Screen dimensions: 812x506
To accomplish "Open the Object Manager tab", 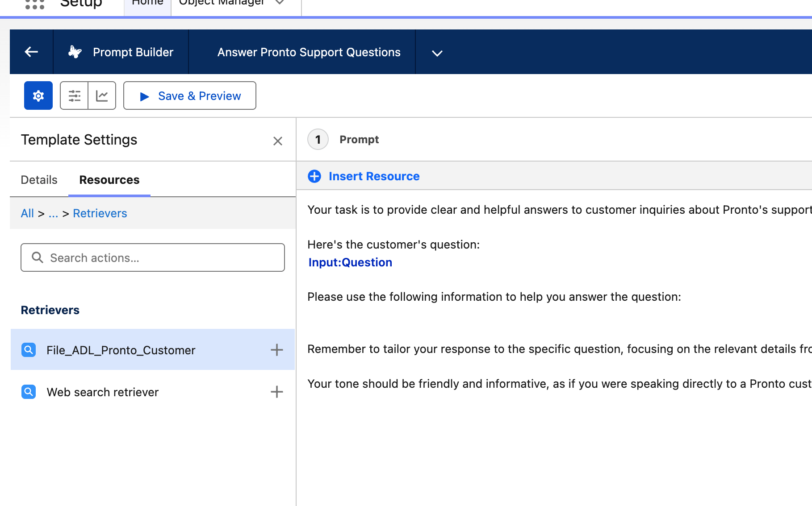I will coord(222,4).
